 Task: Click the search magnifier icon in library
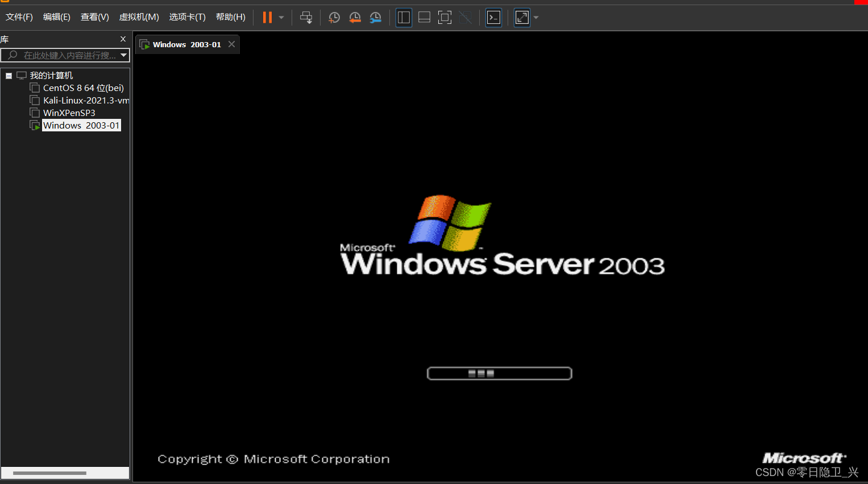point(13,55)
